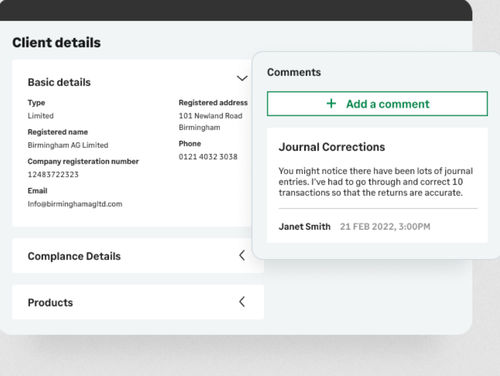
Task: Select the Basic details heading
Action: click(59, 82)
